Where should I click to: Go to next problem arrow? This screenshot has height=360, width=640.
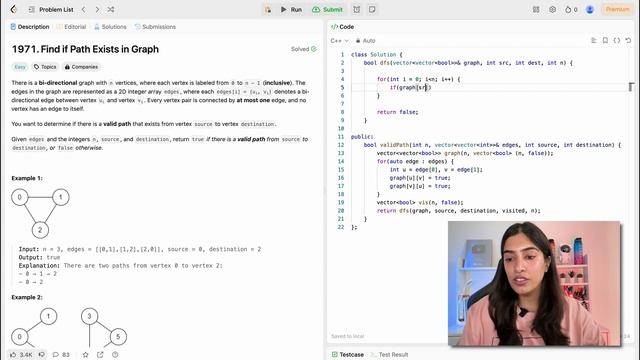97,9
